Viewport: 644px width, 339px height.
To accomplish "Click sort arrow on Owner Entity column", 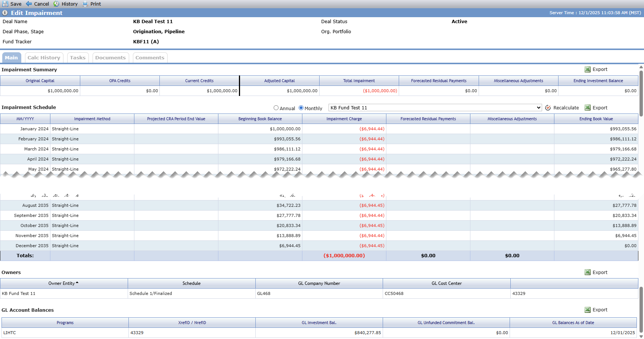I will click(x=77, y=283).
